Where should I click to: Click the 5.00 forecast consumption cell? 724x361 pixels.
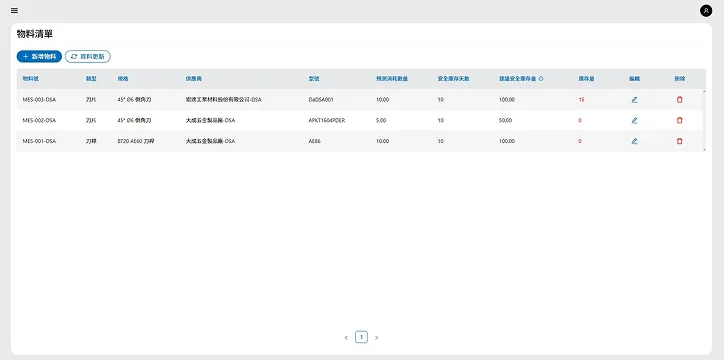(x=381, y=120)
